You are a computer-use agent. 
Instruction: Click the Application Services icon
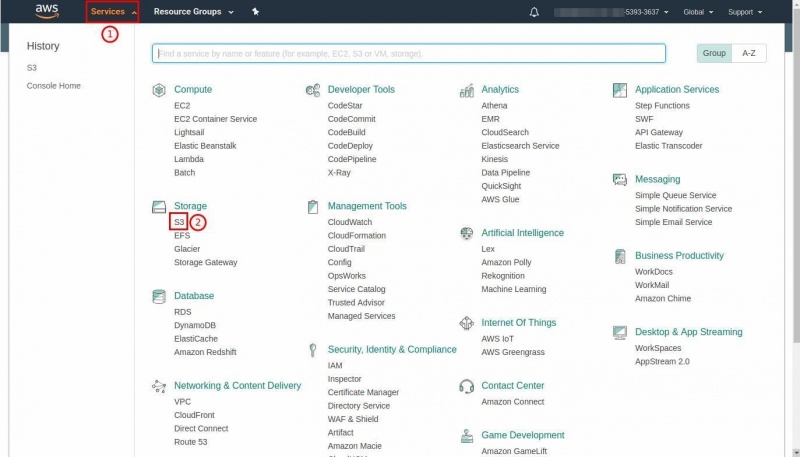point(620,90)
